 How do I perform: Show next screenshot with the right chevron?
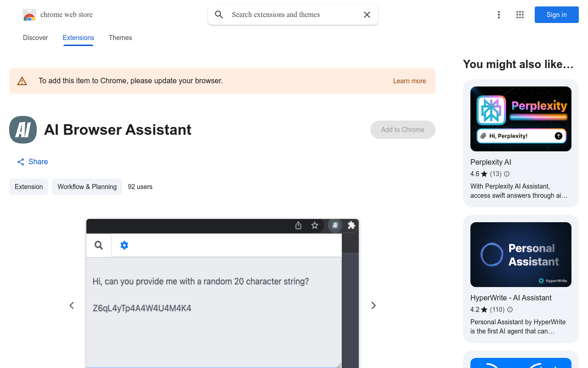[x=373, y=305]
